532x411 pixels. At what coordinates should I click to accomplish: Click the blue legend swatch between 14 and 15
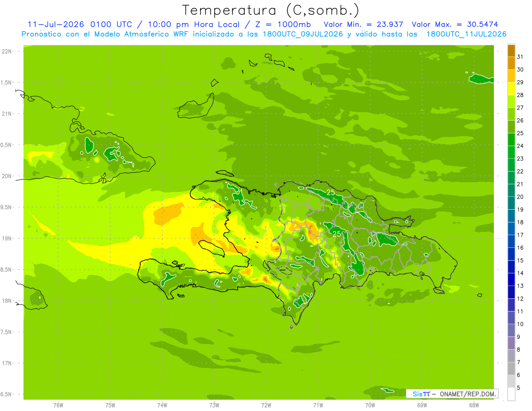click(x=511, y=266)
